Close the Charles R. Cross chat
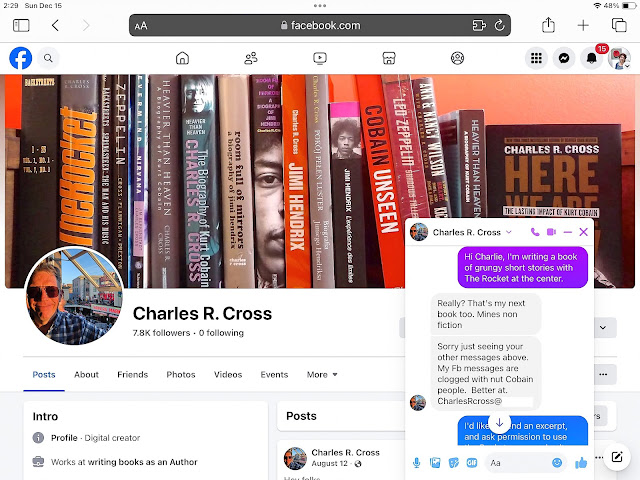Image resolution: width=640 pixels, height=480 pixels. [584, 232]
